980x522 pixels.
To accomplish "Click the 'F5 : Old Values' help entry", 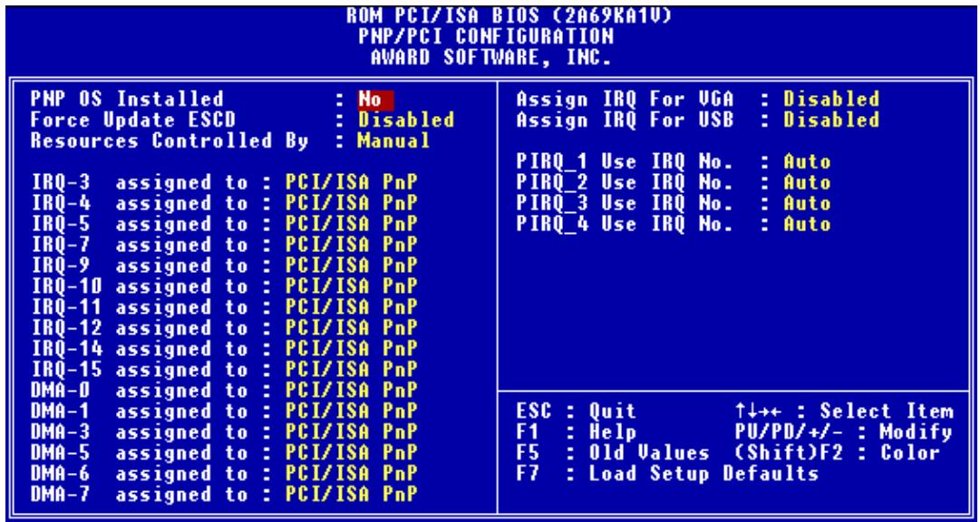I will [613, 453].
